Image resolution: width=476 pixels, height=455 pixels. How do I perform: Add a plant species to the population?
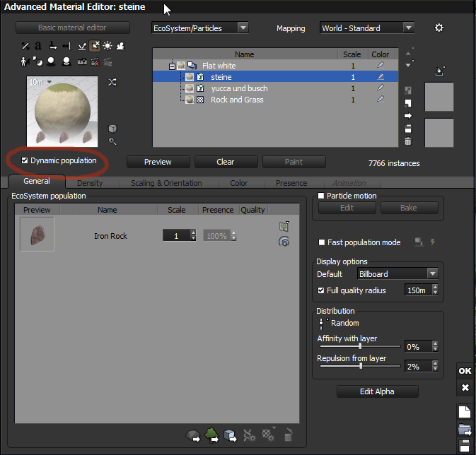[x=211, y=435]
